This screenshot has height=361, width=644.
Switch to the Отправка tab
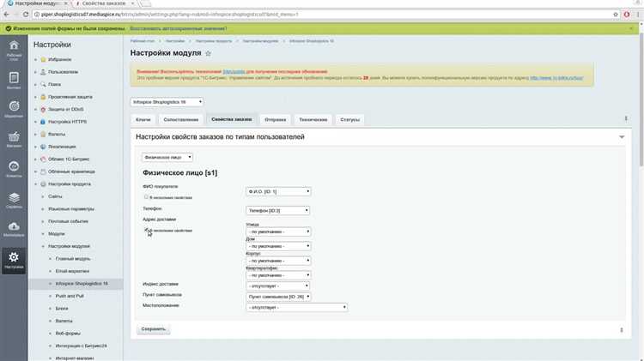pos(275,120)
